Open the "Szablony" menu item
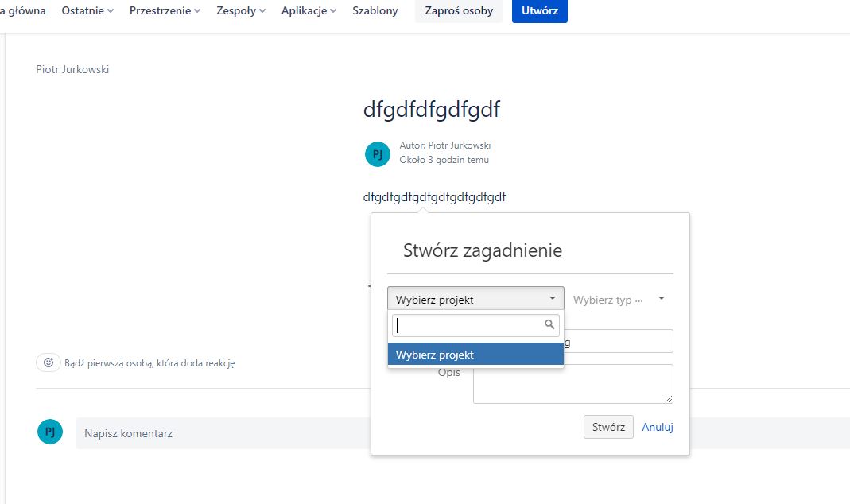 click(x=375, y=10)
